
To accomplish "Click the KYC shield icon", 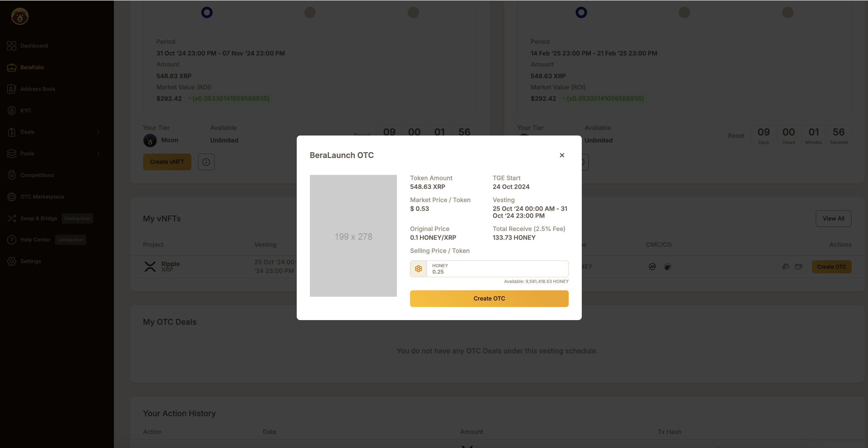I will [x=11, y=110].
